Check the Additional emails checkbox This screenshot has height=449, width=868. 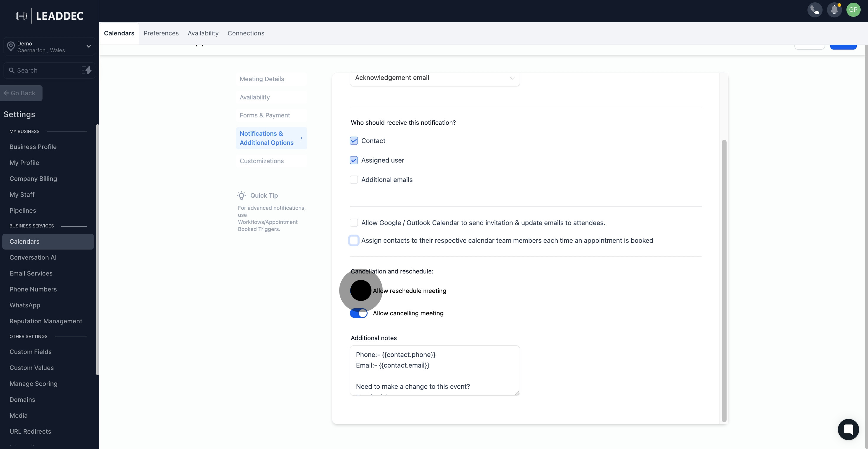click(353, 180)
